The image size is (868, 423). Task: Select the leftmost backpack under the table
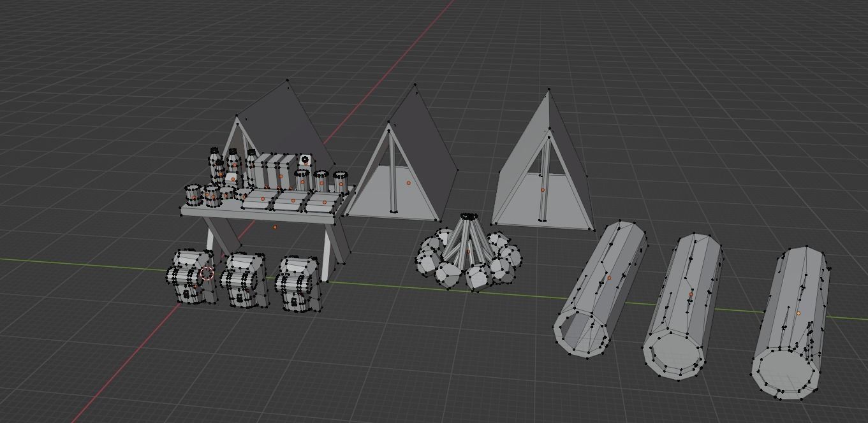pos(191,276)
